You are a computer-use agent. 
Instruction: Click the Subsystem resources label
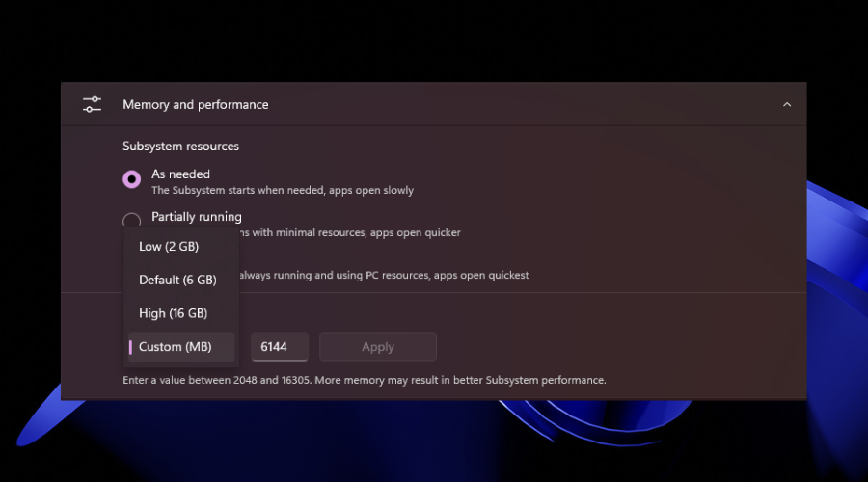181,147
